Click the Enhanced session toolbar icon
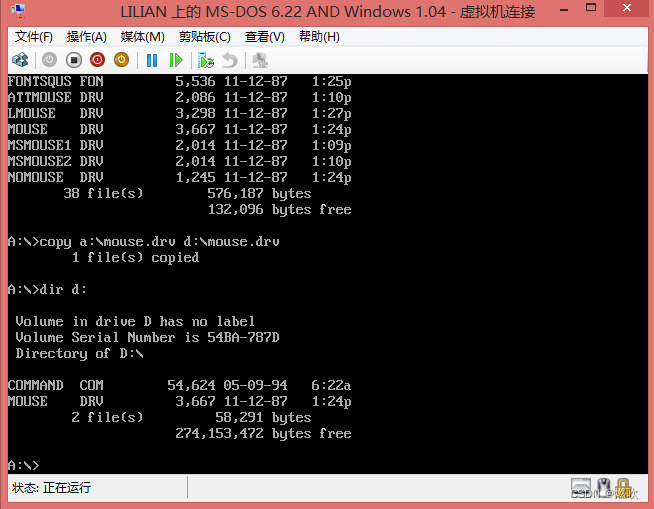Image resolution: width=654 pixels, height=509 pixels. pyautogui.click(x=260, y=60)
